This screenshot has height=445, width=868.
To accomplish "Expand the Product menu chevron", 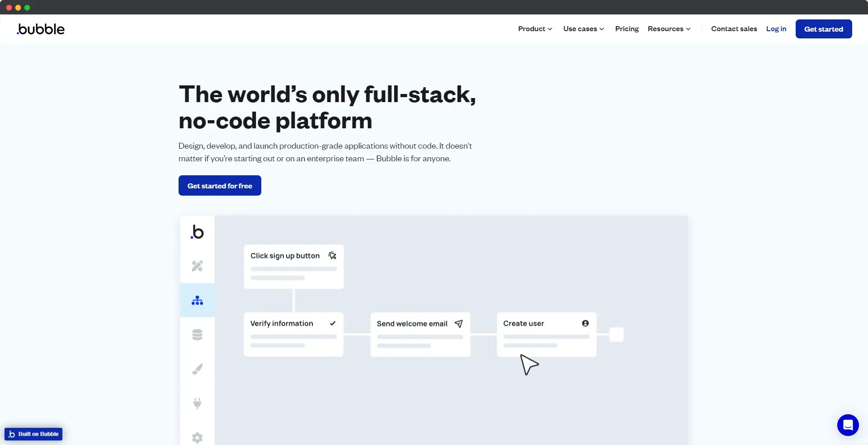I will click(x=550, y=29).
